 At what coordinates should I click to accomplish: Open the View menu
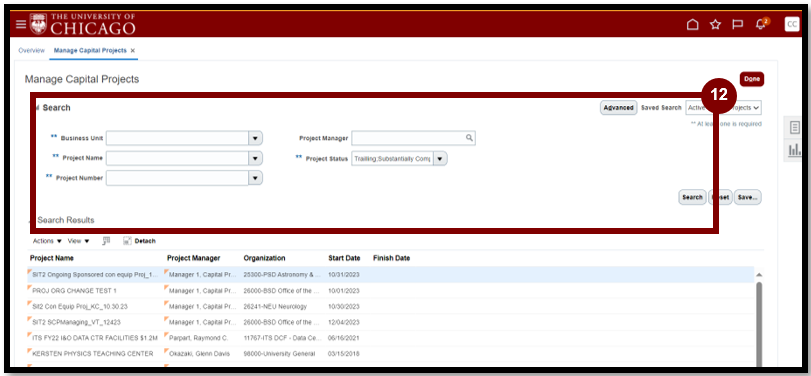point(79,241)
